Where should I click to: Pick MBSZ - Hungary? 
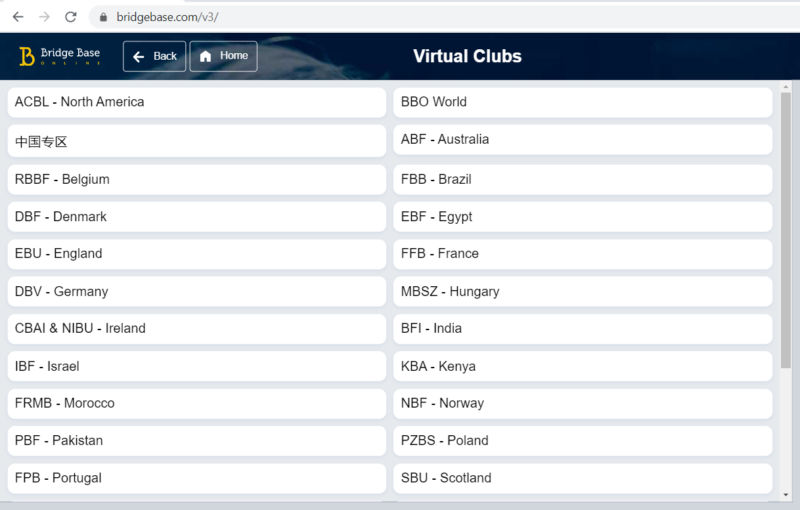click(583, 291)
